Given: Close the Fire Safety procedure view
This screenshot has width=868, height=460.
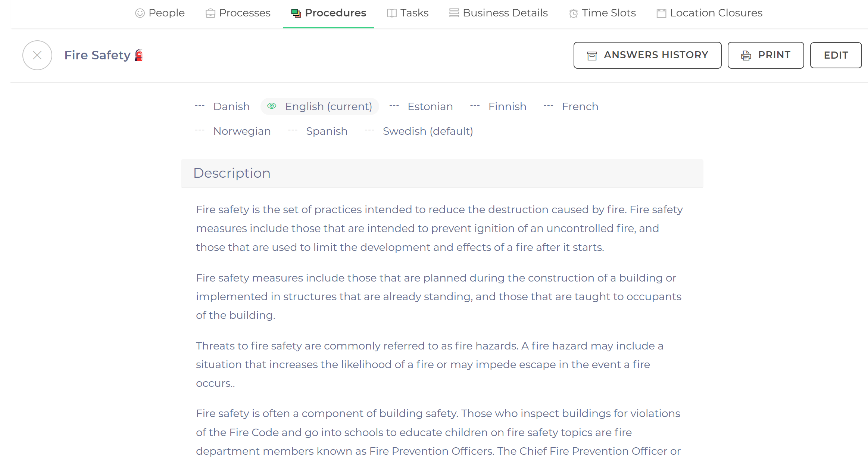Looking at the screenshot, I should click(x=37, y=55).
